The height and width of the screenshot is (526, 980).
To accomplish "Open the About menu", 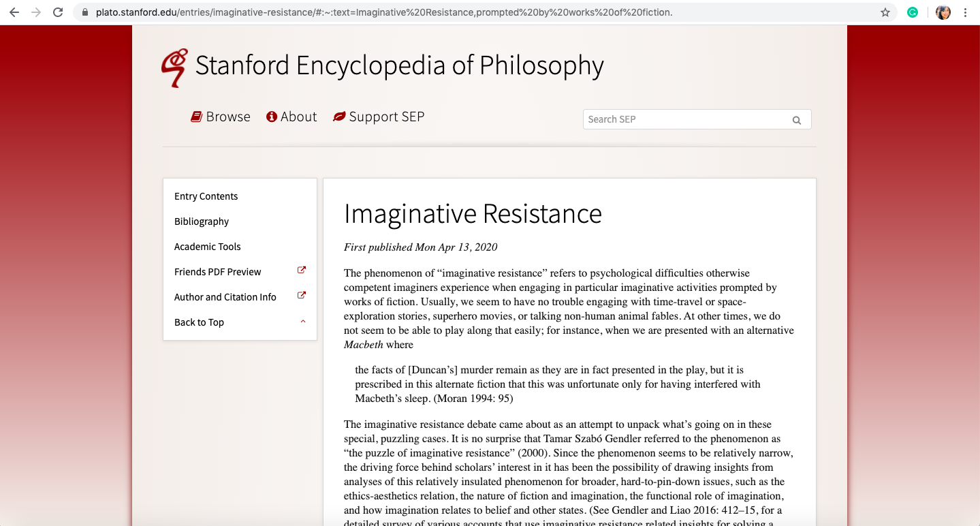I will click(x=291, y=117).
